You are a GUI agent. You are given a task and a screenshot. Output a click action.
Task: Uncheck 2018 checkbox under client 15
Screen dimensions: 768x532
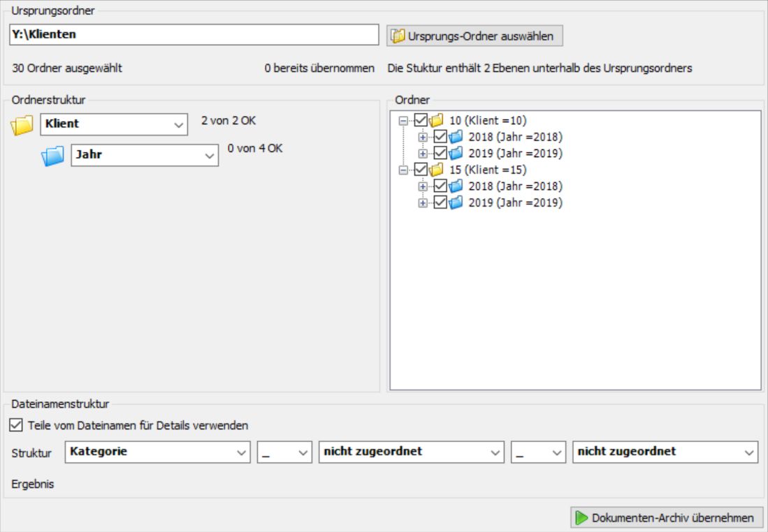coord(440,186)
